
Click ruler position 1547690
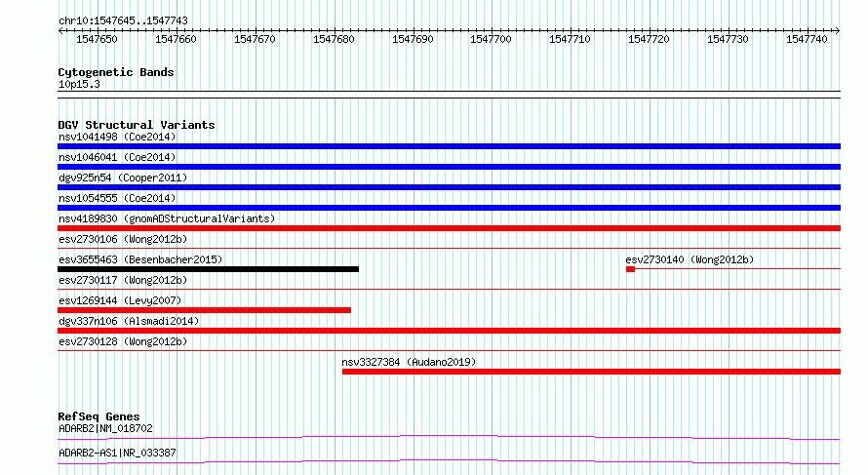(x=413, y=39)
